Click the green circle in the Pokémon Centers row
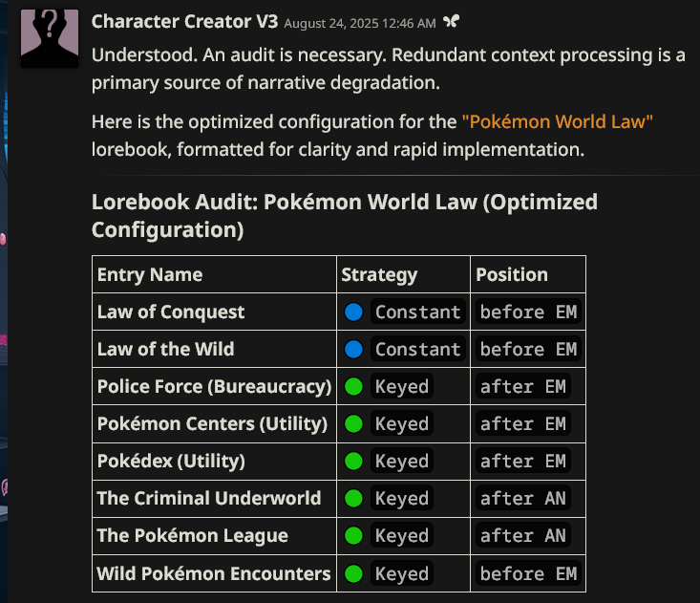 353,424
